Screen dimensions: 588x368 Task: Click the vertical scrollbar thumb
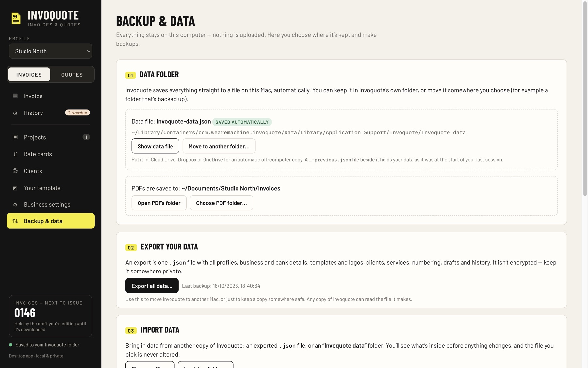coord(585,98)
